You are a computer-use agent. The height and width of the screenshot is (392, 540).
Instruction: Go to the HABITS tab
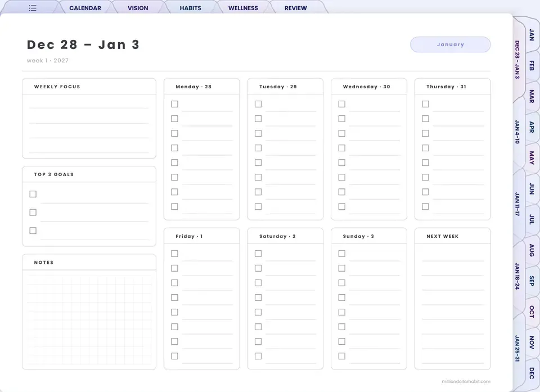[x=191, y=8]
